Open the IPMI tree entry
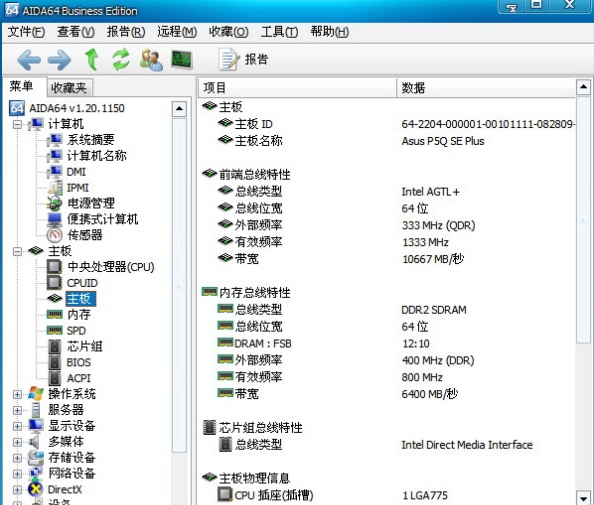 click(78, 188)
